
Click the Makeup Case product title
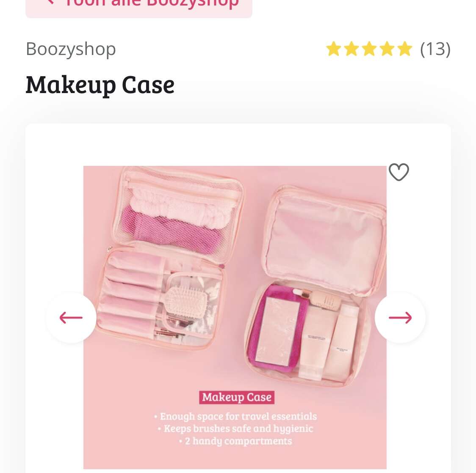click(100, 85)
